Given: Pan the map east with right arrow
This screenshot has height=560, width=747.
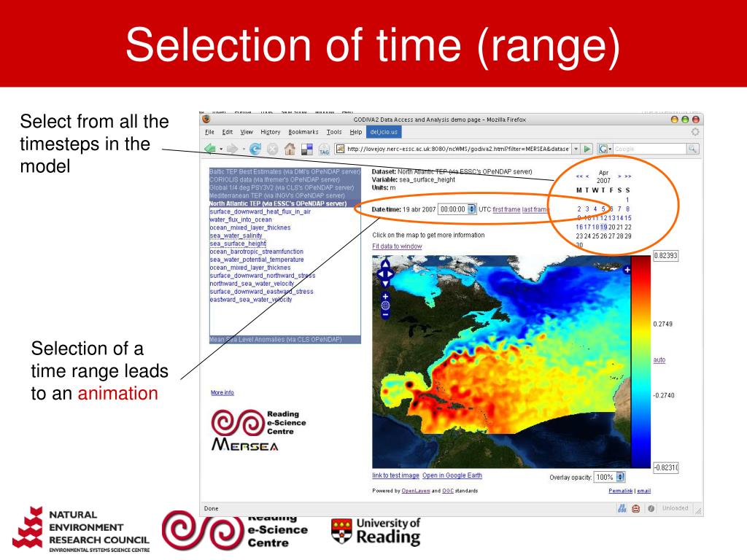Looking at the screenshot, I should click(x=391, y=274).
